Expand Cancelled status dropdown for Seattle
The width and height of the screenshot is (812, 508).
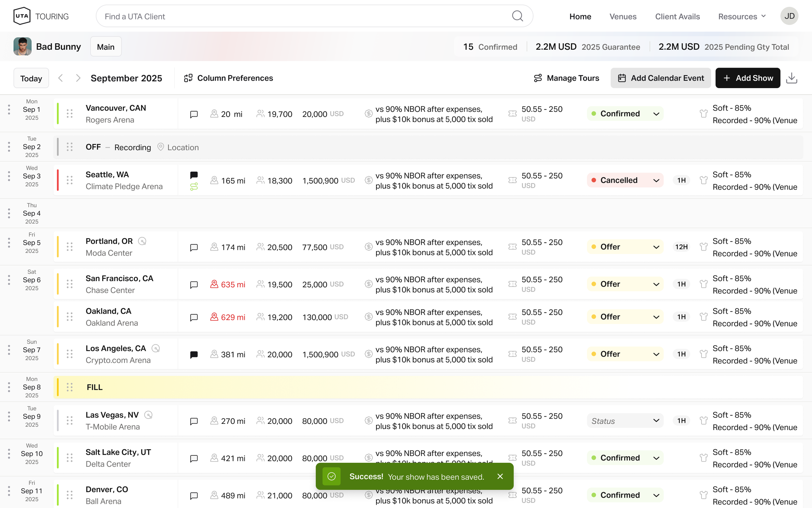[625, 180]
